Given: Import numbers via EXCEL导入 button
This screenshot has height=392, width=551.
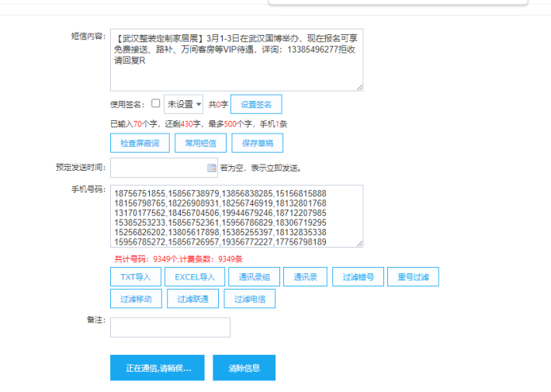Looking at the screenshot, I should (x=194, y=277).
